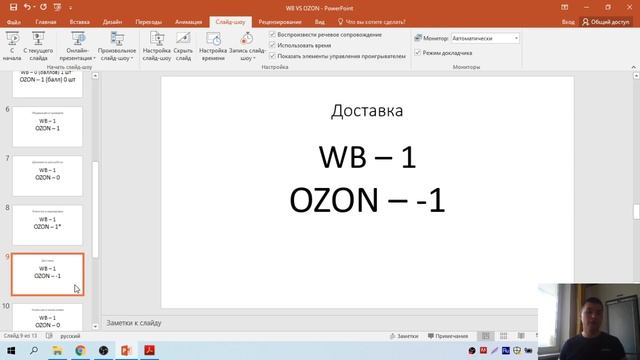Image resolution: width=640 pixels, height=360 pixels.
Task: Start the slideshow with С начала
Action: coord(12,46)
